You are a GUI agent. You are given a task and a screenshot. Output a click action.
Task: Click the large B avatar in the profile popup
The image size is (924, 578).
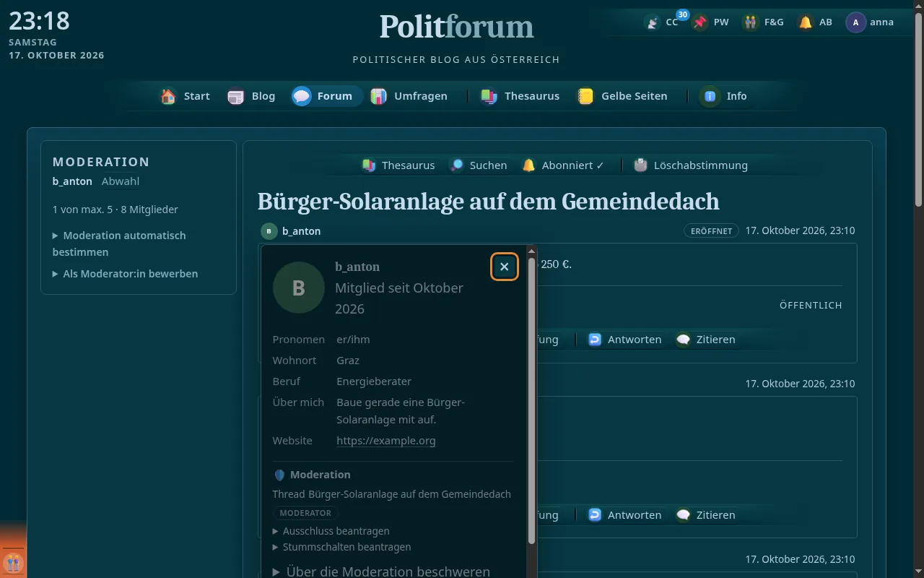coord(299,288)
